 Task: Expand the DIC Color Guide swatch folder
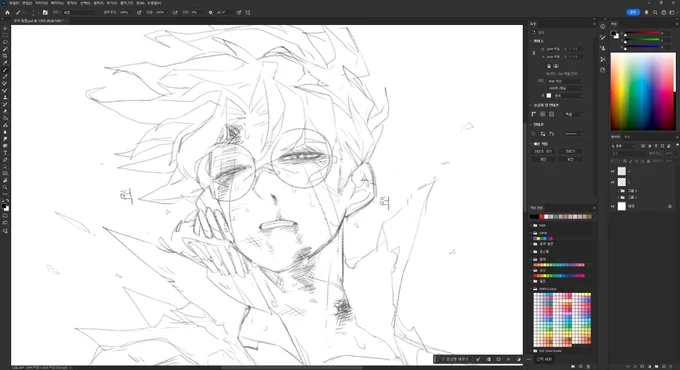tap(531, 350)
